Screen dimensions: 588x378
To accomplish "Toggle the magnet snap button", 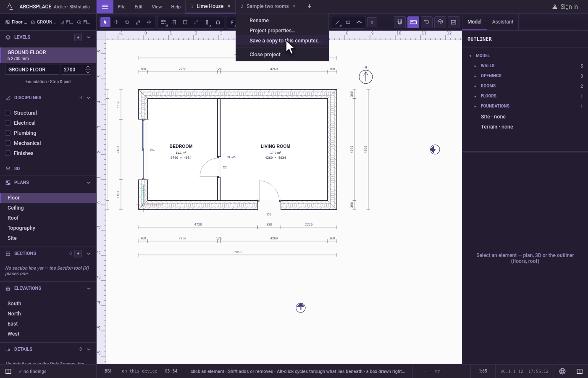I will [x=400, y=22].
